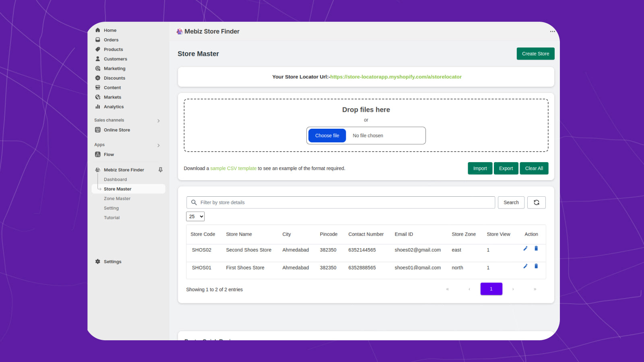Click the Filter by store details field
Image resolution: width=644 pixels, height=362 pixels.
pyautogui.click(x=341, y=202)
